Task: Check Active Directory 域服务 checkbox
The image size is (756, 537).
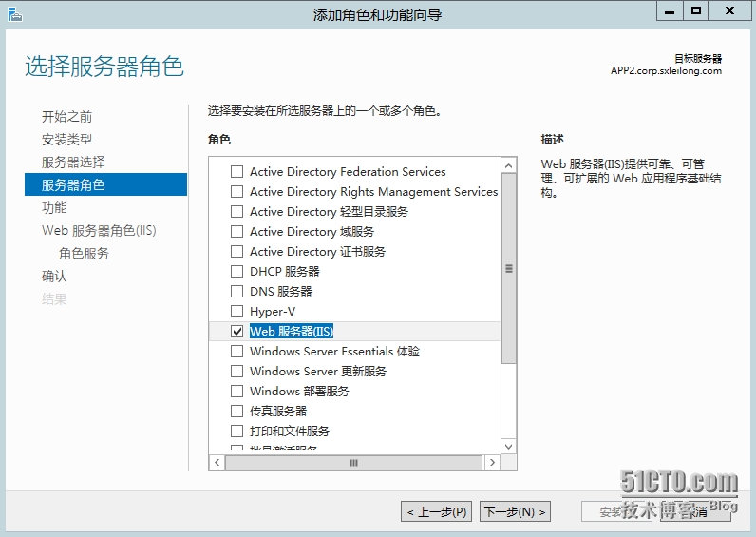Action: pos(236,232)
